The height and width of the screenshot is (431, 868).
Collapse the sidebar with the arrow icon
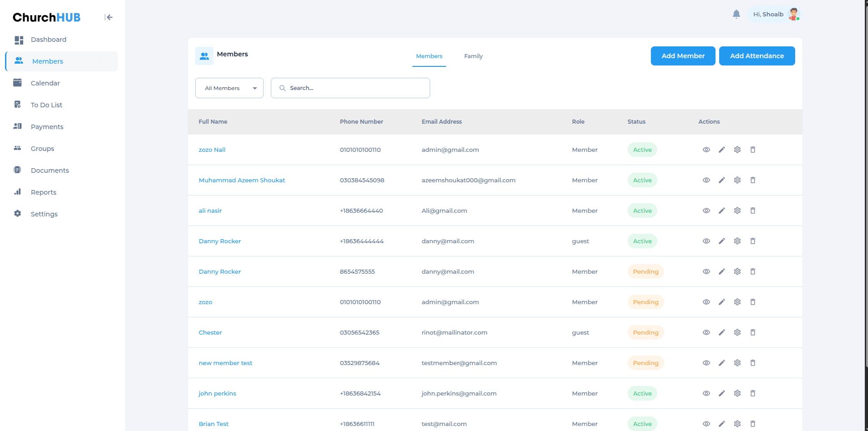tap(108, 17)
